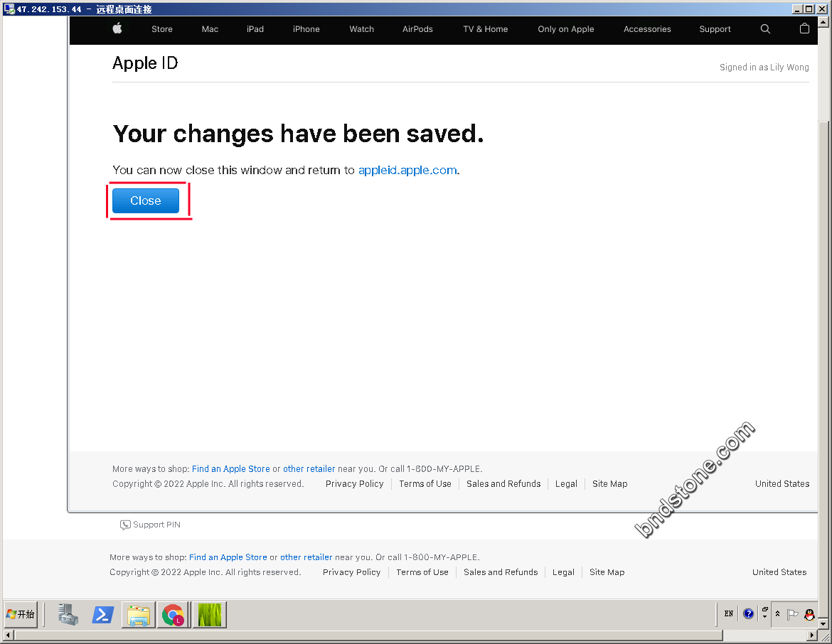The image size is (832, 644).
Task: Maximize the remote desktop window
Action: [x=809, y=9]
